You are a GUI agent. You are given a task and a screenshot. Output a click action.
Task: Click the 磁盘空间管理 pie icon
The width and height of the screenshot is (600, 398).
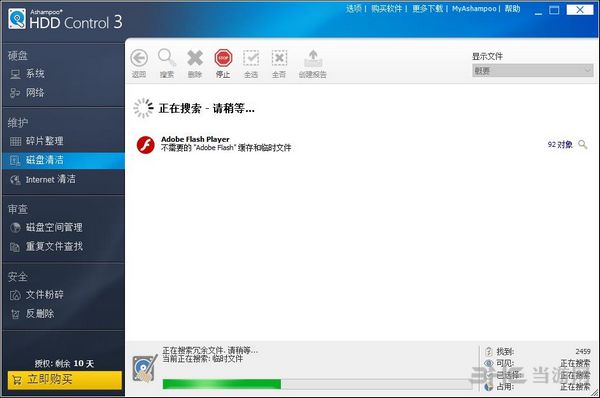pos(15,228)
